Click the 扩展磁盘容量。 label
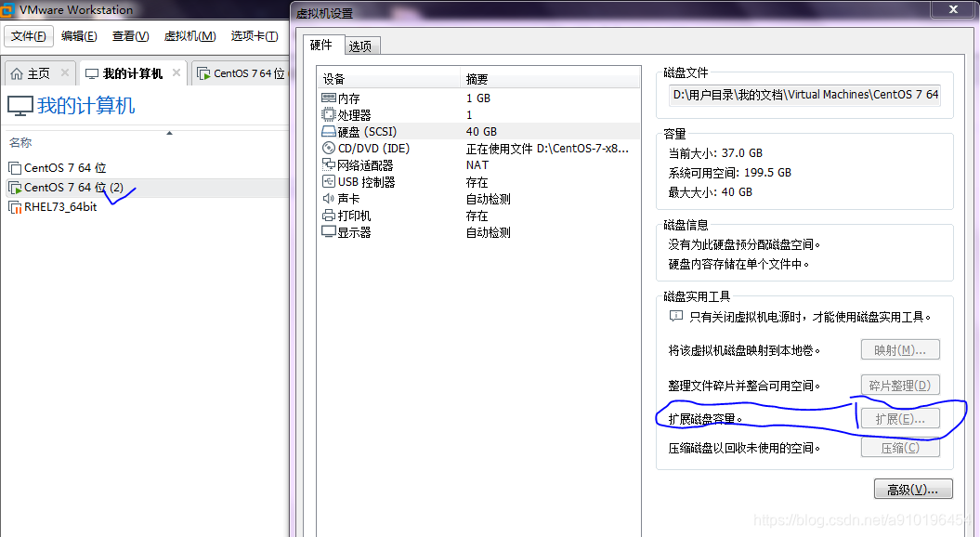Image resolution: width=980 pixels, height=537 pixels. pos(706,419)
